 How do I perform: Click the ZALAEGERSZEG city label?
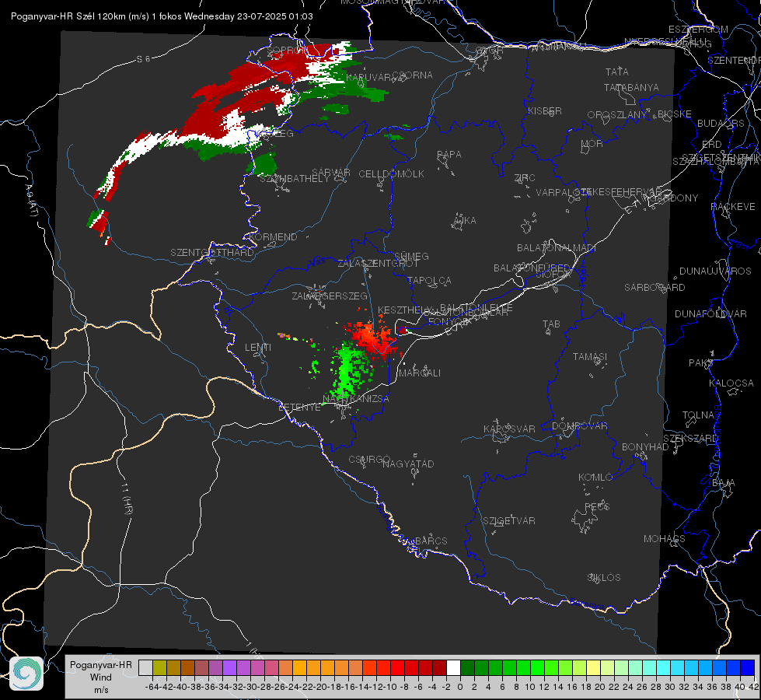tap(329, 296)
